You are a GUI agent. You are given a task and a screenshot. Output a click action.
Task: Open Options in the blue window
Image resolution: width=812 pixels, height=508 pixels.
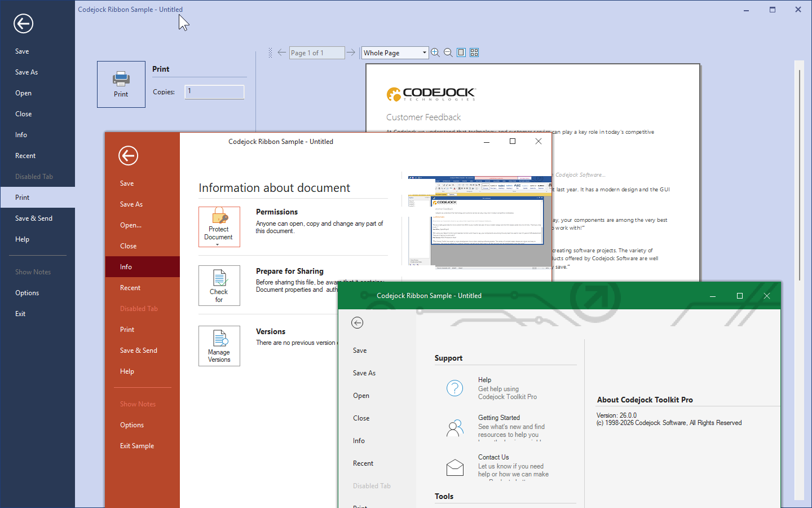(x=37, y=293)
